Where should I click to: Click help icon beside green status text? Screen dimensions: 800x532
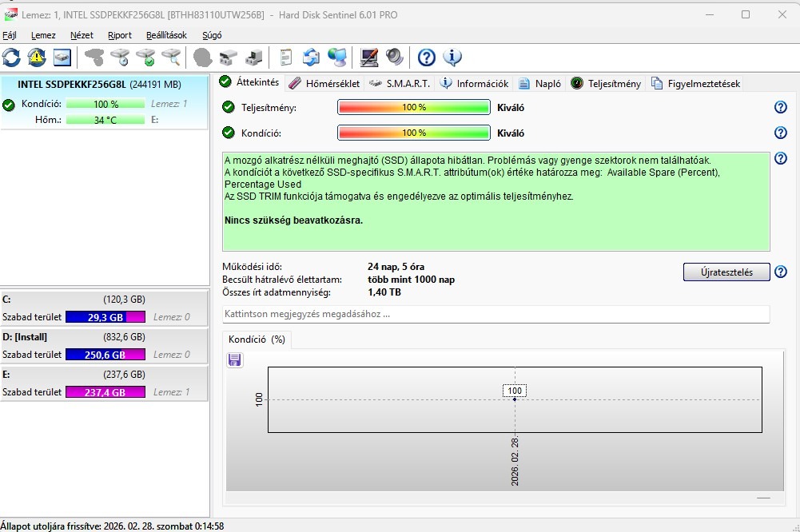781,158
